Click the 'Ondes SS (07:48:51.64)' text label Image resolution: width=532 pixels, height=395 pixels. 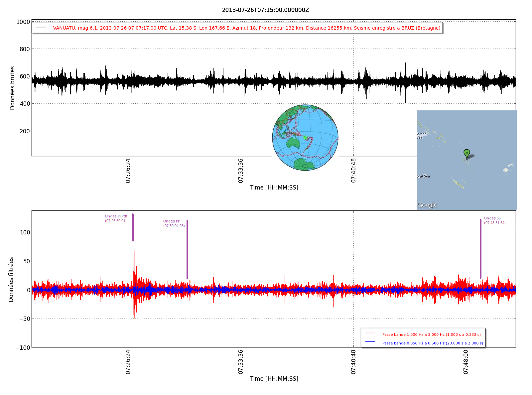[x=494, y=220]
